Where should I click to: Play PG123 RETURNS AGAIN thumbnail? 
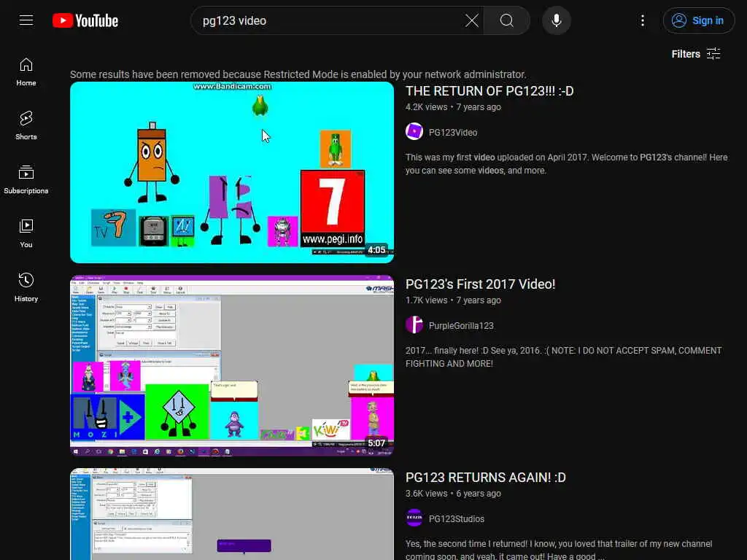pyautogui.click(x=232, y=514)
